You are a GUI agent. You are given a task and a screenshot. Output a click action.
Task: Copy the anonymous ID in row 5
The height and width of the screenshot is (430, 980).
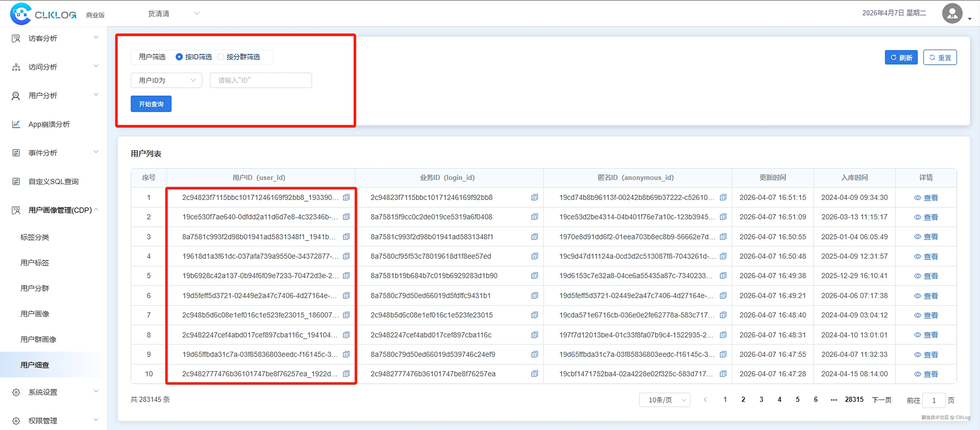[723, 275]
